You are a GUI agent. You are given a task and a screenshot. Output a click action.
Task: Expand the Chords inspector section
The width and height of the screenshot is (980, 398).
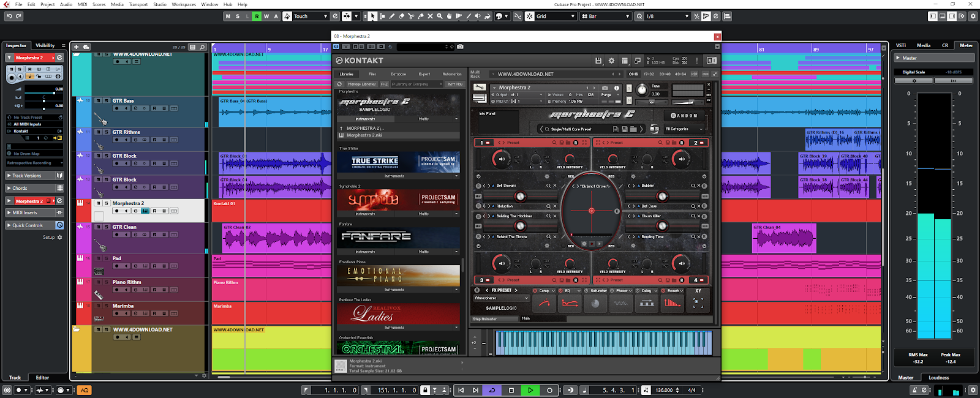pyautogui.click(x=20, y=188)
